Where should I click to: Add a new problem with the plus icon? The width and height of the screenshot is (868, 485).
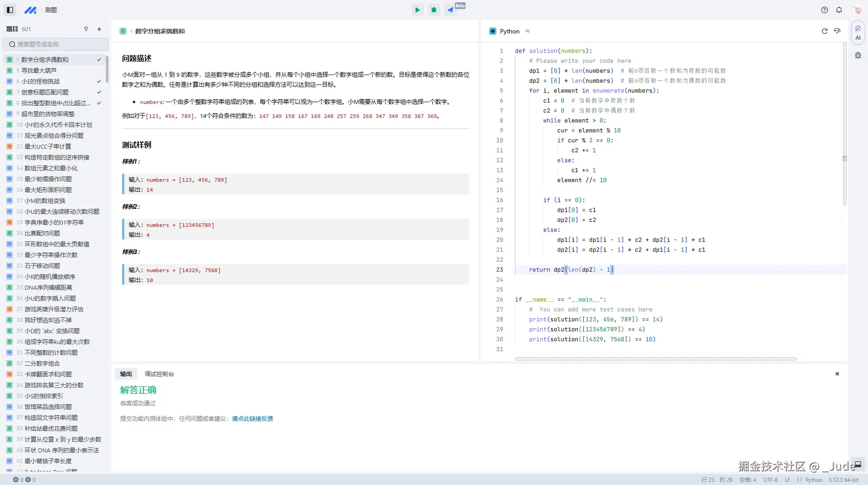(99, 29)
